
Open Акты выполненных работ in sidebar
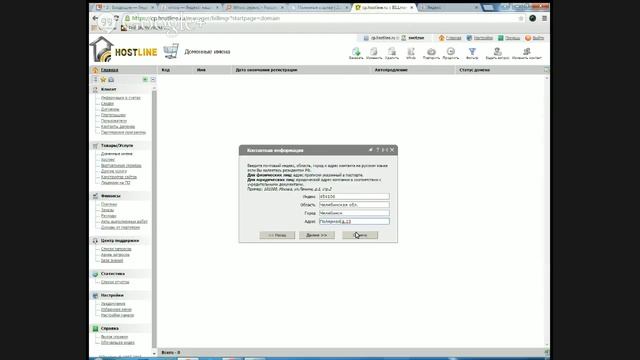[x=124, y=221]
